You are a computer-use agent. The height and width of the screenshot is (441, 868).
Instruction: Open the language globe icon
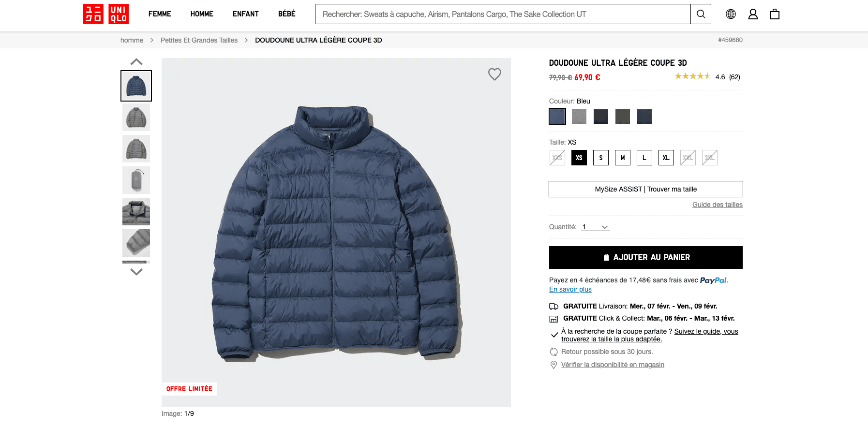tap(731, 14)
